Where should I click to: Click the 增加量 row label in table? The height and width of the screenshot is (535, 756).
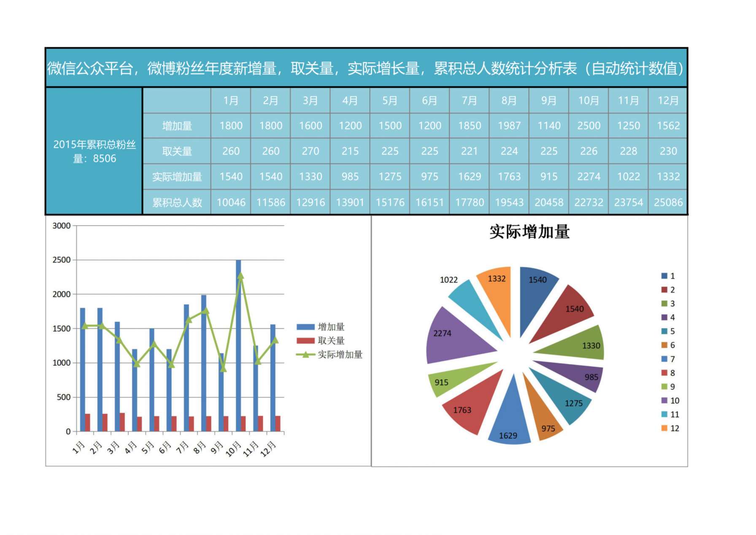(177, 126)
